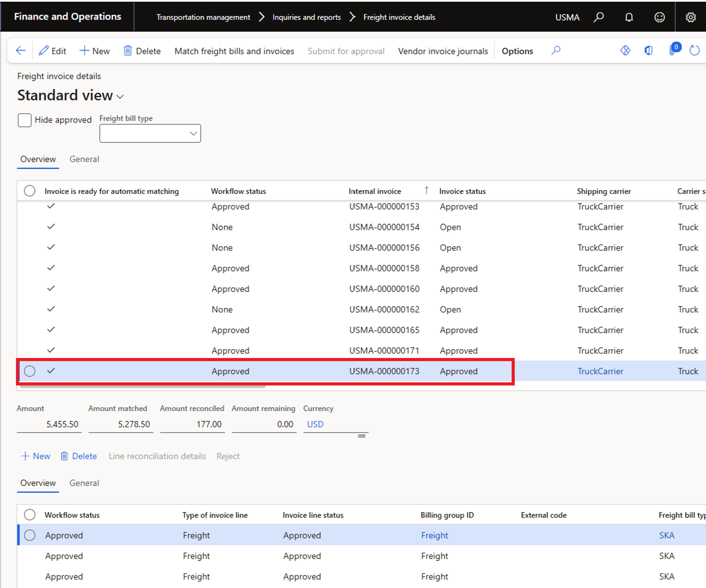Open the TruckCarrier link on selected row
This screenshot has height=588, width=706.
pos(600,371)
